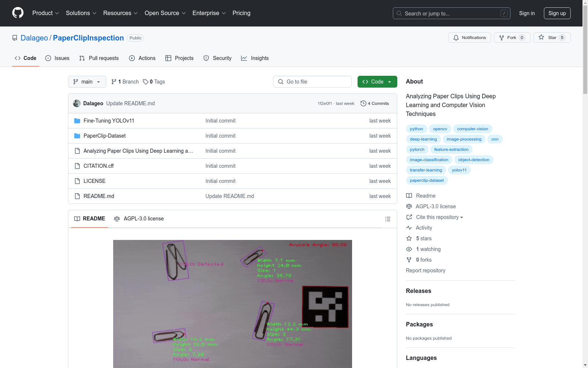Click the Notifications bell button

pyautogui.click(x=470, y=38)
